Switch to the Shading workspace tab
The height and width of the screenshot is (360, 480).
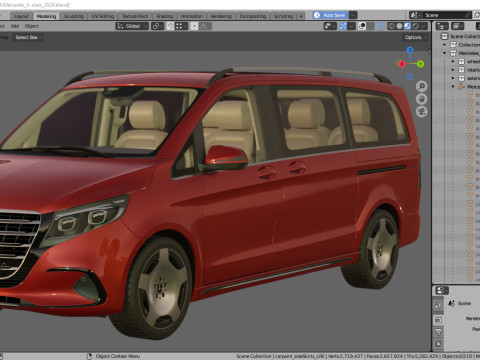(x=165, y=16)
